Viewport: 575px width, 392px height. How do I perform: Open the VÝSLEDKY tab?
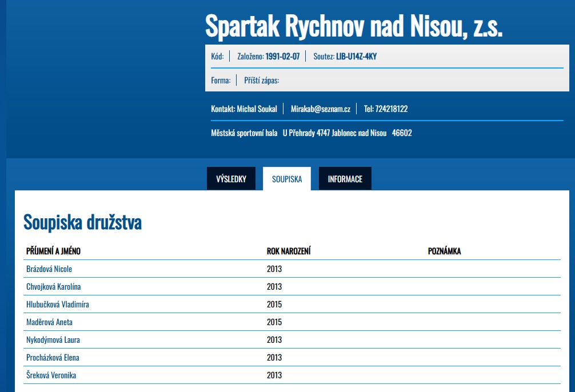pos(231,179)
